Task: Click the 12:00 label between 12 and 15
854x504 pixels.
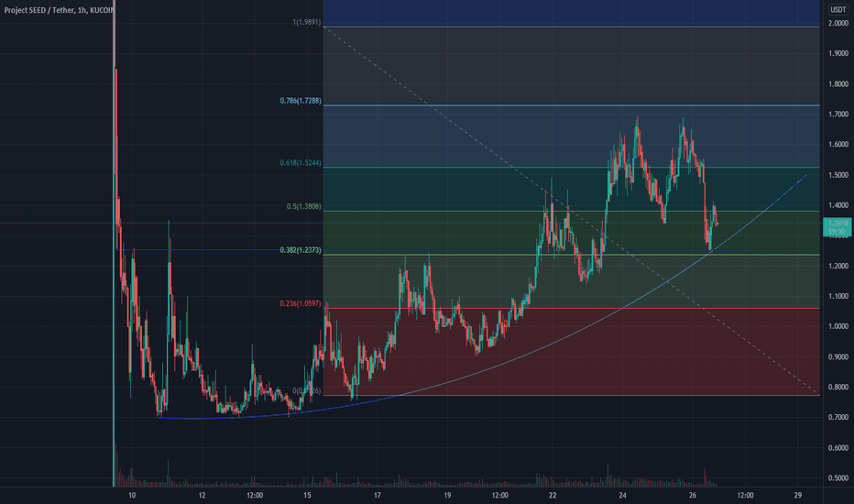Action: tap(255, 495)
